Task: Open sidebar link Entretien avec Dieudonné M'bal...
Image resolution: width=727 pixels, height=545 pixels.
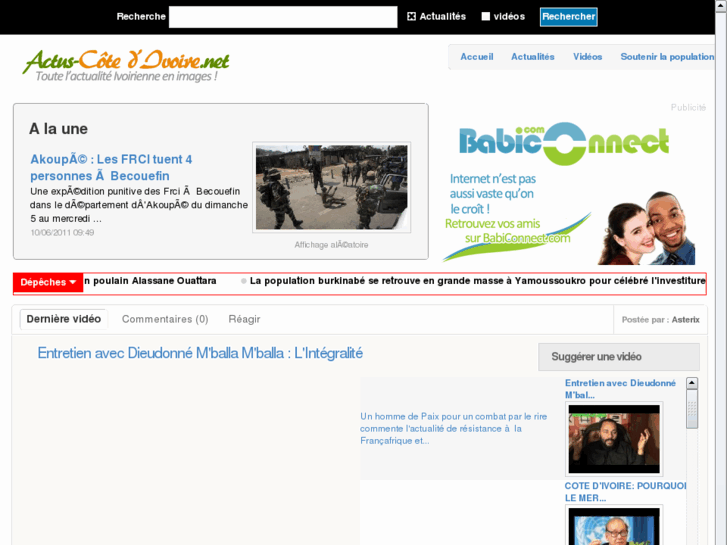Action: pos(620,389)
